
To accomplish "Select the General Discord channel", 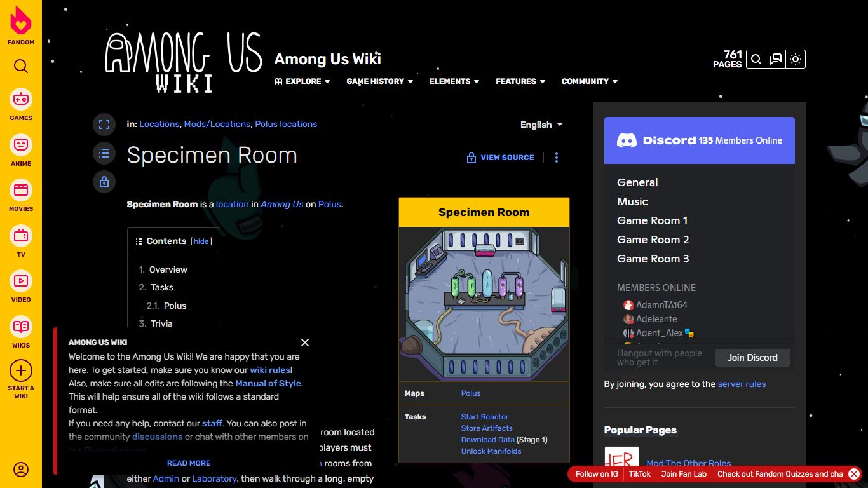I will pos(637,182).
